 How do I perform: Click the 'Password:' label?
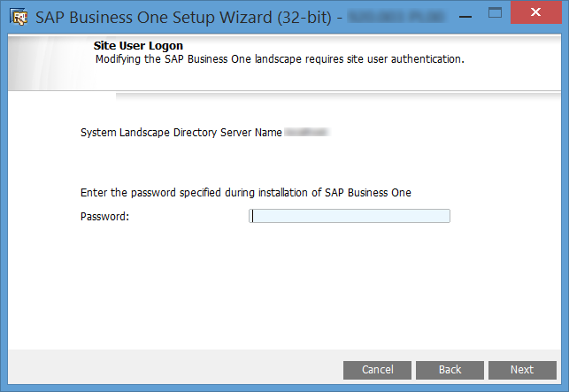(x=105, y=217)
